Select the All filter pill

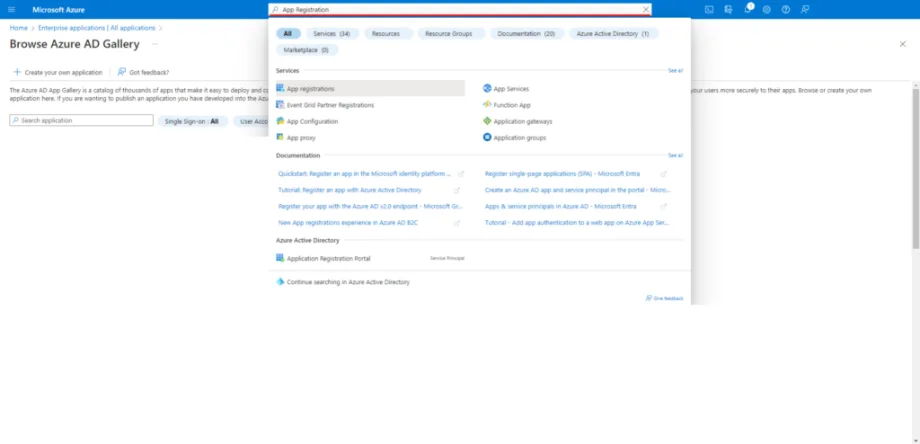click(288, 33)
